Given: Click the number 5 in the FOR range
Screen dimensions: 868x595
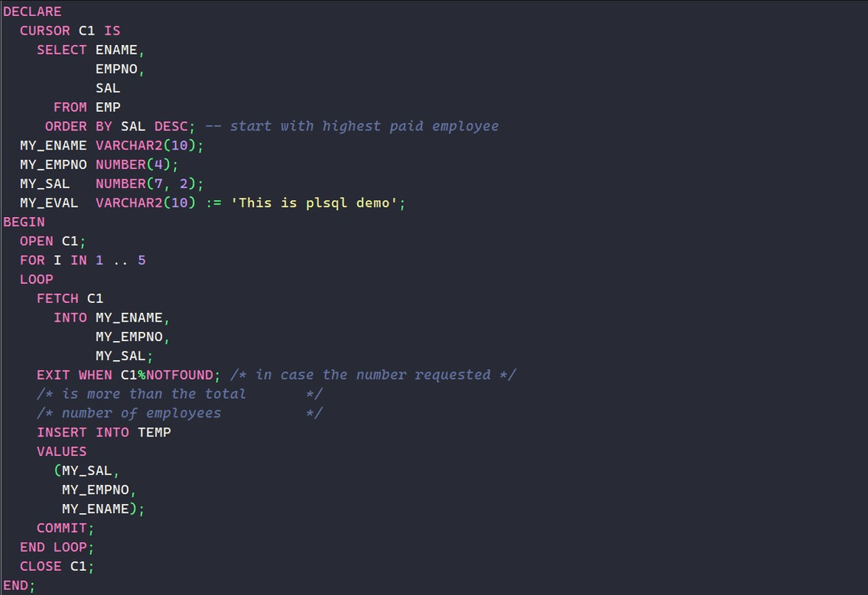Looking at the screenshot, I should (141, 261).
